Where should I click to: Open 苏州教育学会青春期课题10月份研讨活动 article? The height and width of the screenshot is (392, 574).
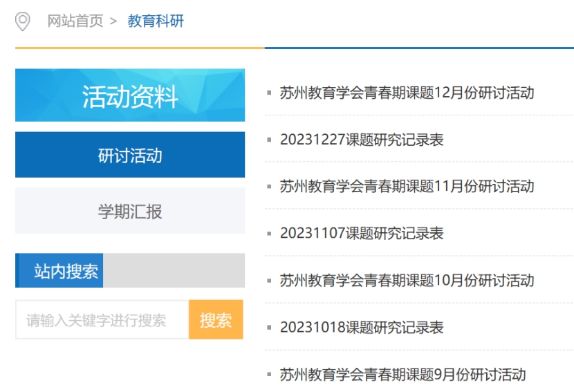(407, 281)
